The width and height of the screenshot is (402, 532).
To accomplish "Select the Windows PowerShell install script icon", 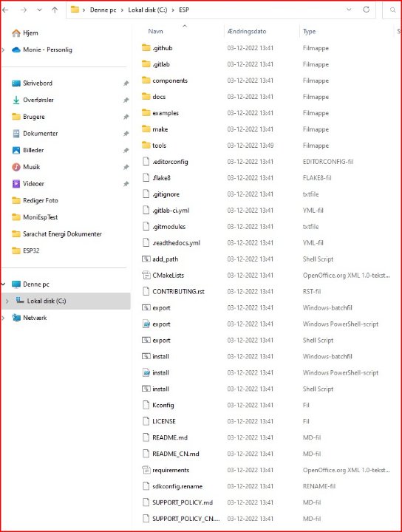I will click(146, 372).
